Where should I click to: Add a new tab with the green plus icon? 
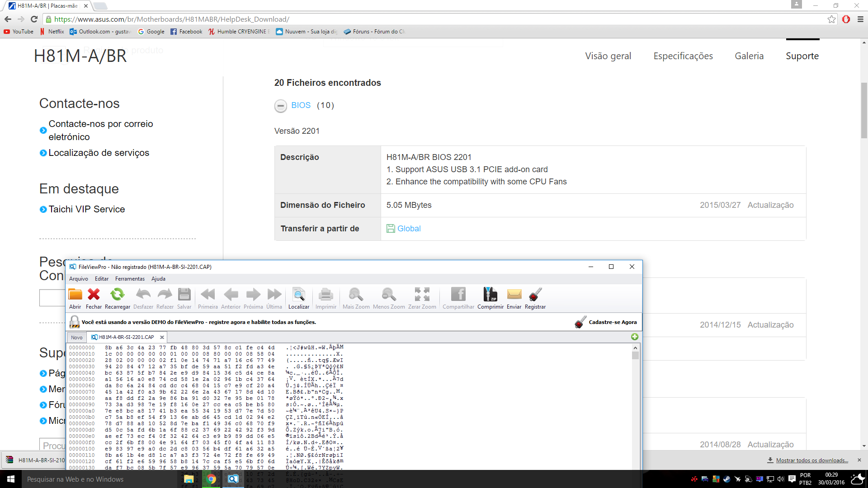coord(635,337)
